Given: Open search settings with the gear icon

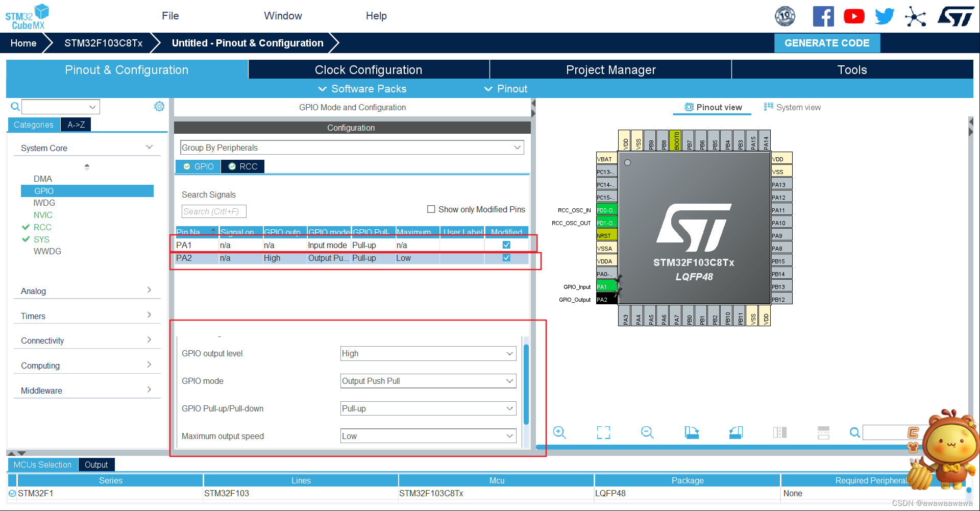Looking at the screenshot, I should [x=159, y=106].
